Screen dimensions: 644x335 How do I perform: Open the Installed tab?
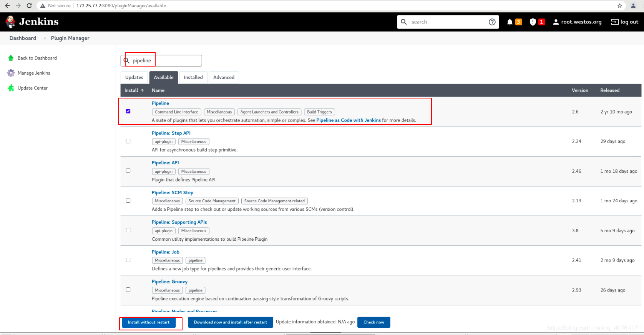[x=193, y=77]
